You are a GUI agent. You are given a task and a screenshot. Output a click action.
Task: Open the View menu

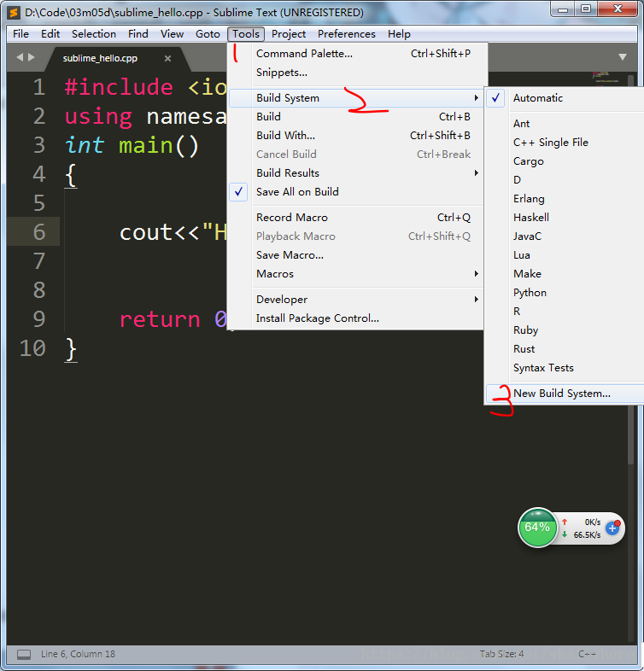tap(172, 34)
